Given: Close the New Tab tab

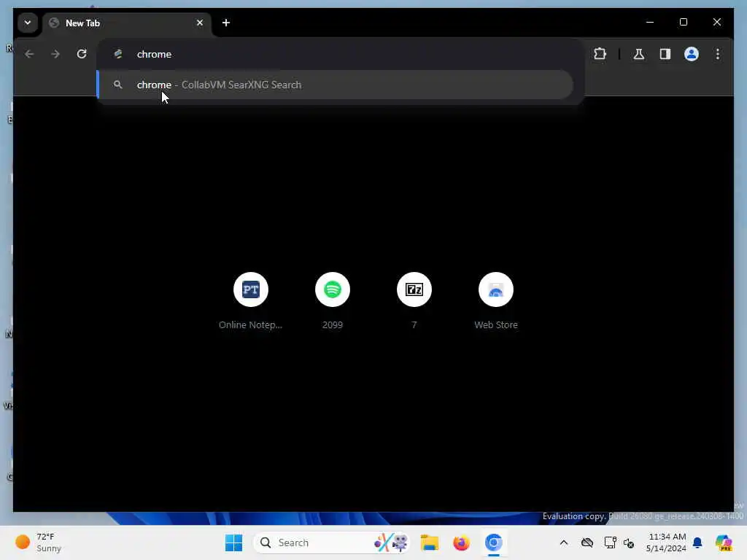Looking at the screenshot, I should coord(200,23).
